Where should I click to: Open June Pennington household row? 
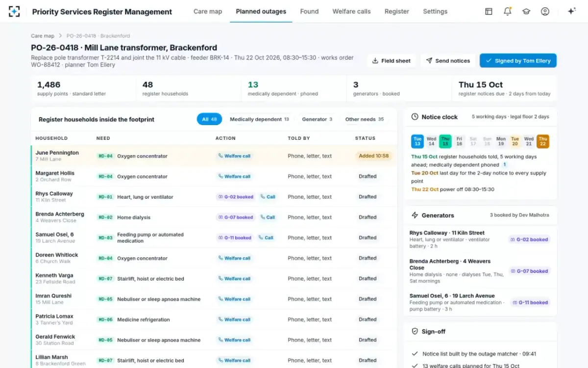click(x=214, y=156)
